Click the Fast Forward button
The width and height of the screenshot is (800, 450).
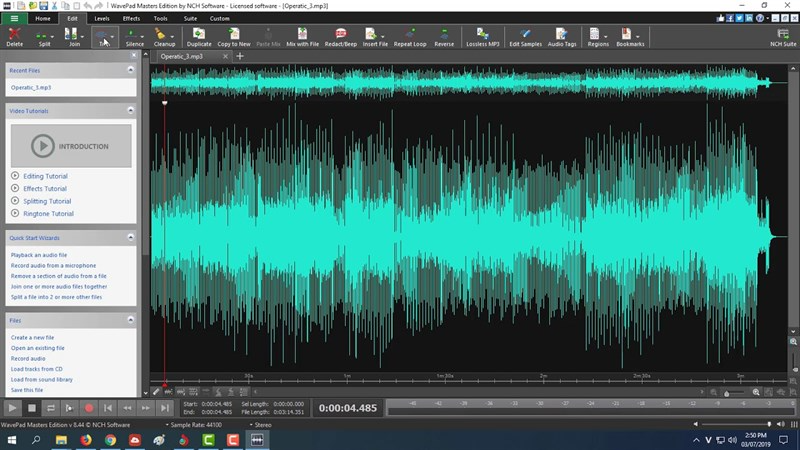146,408
